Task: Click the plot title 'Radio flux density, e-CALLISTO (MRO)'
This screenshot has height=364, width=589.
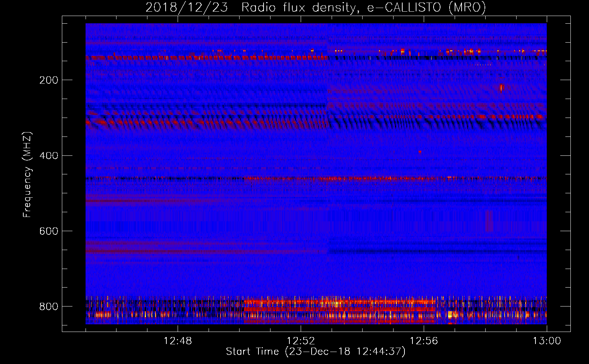Action: [364, 8]
